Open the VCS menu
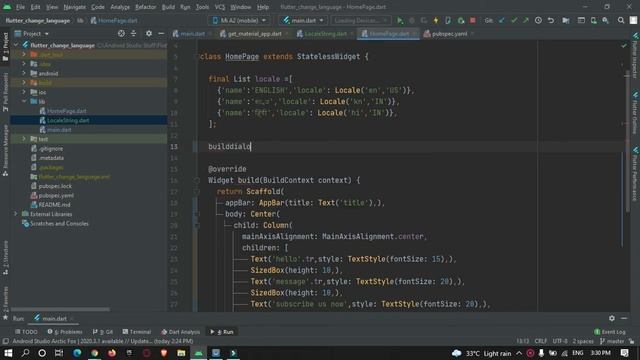This screenshot has height=360, width=640. point(220,7)
